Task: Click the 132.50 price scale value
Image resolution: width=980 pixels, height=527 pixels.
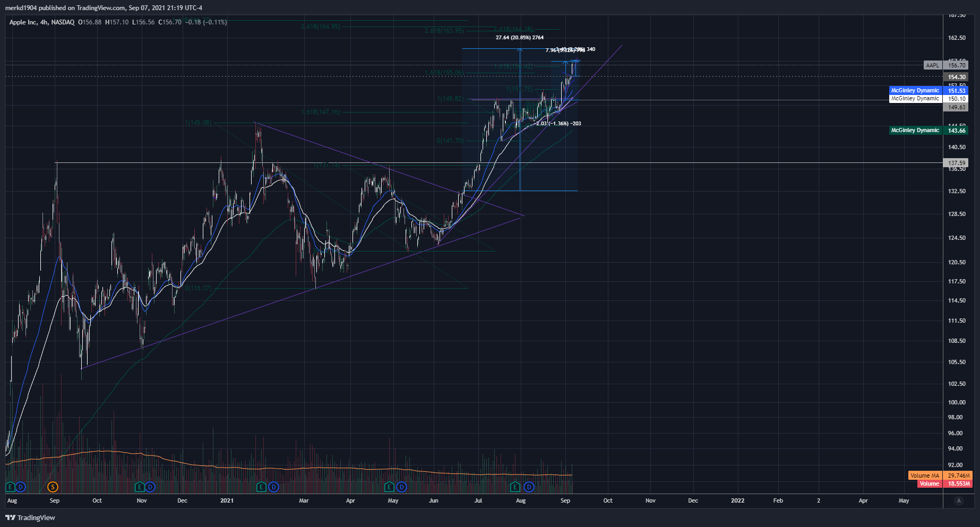Action: 957,191
